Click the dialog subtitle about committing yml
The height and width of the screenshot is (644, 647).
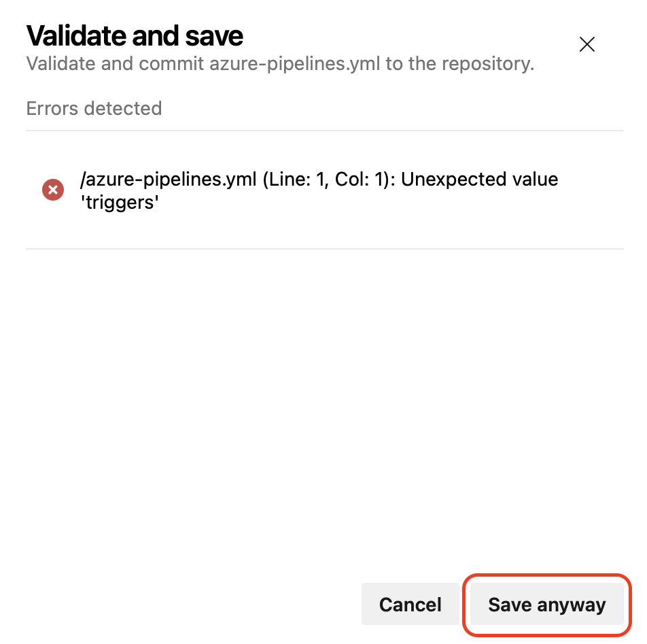click(279, 63)
